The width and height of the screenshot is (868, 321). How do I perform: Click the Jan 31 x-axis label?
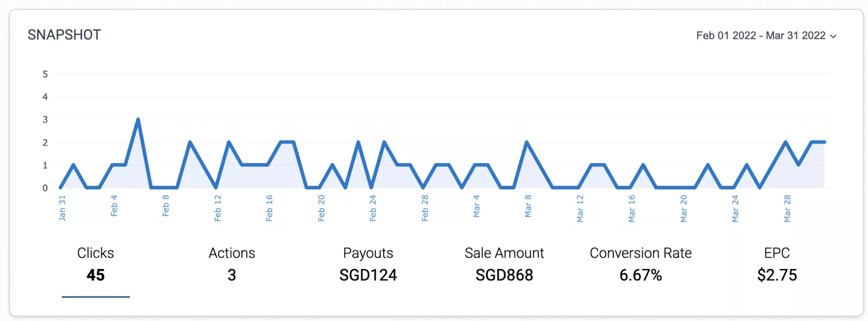pos(62,208)
